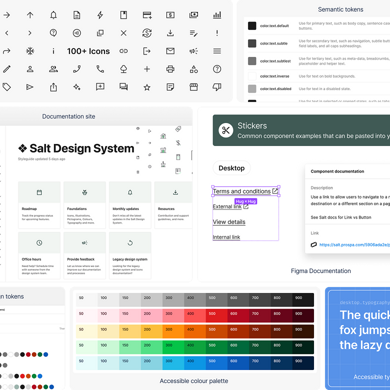
Task: Open the Provide feedback card
Action: 85,255
